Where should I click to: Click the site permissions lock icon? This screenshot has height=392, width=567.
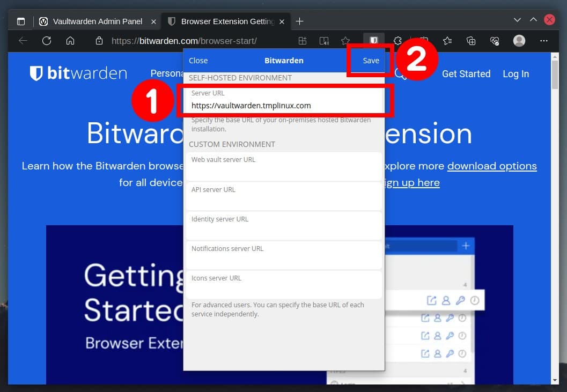[99, 40]
